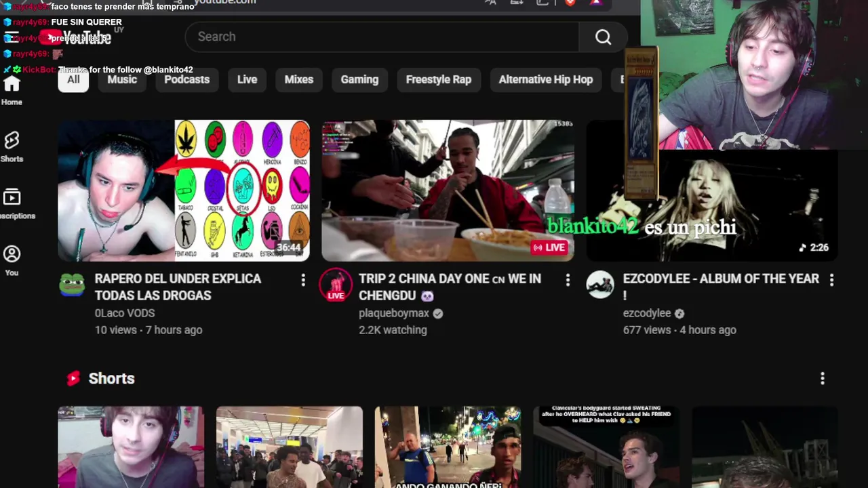The image size is (868, 488).
Task: Open options menu for Trip 2 China video
Action: 568,280
